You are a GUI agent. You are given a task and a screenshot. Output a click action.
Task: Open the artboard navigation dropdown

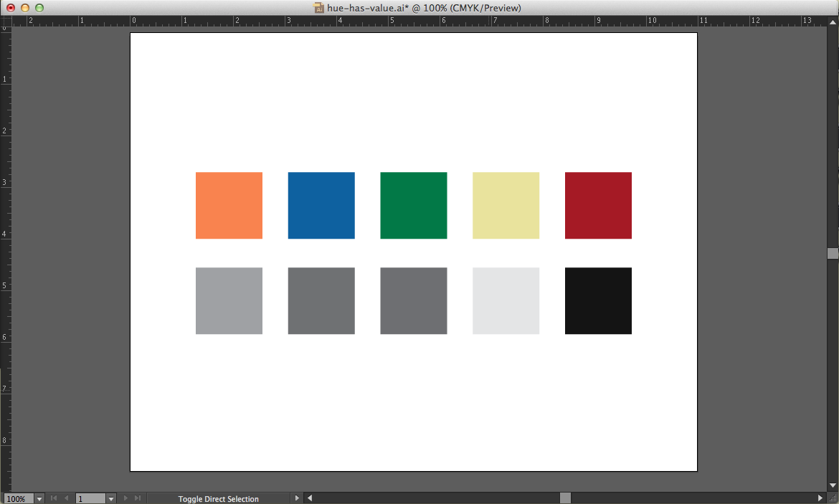pos(111,499)
